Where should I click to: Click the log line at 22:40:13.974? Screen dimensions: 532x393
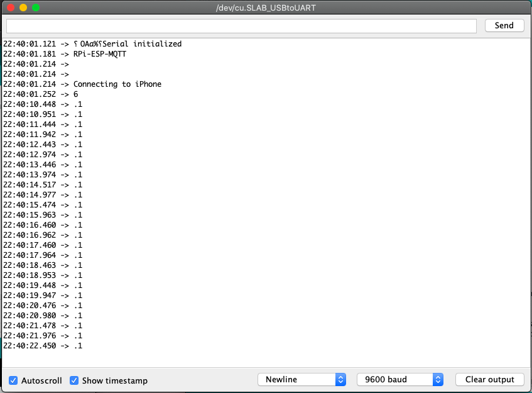(43, 175)
